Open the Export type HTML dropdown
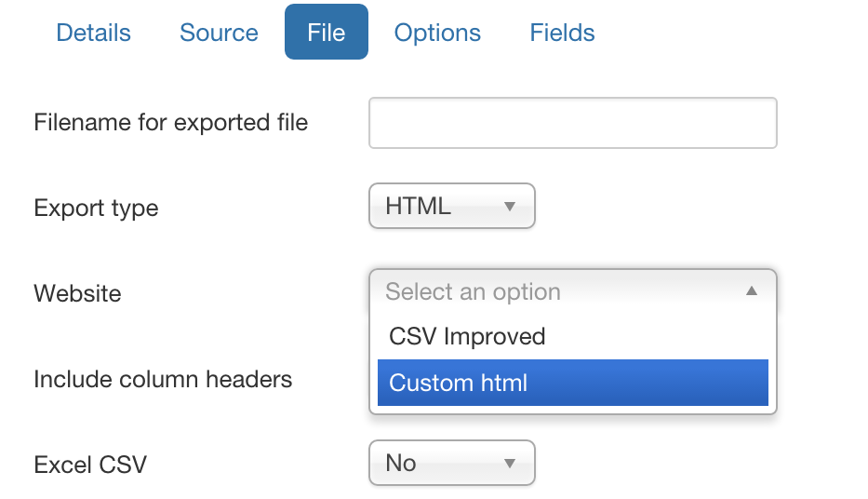The width and height of the screenshot is (868, 499). (x=452, y=206)
